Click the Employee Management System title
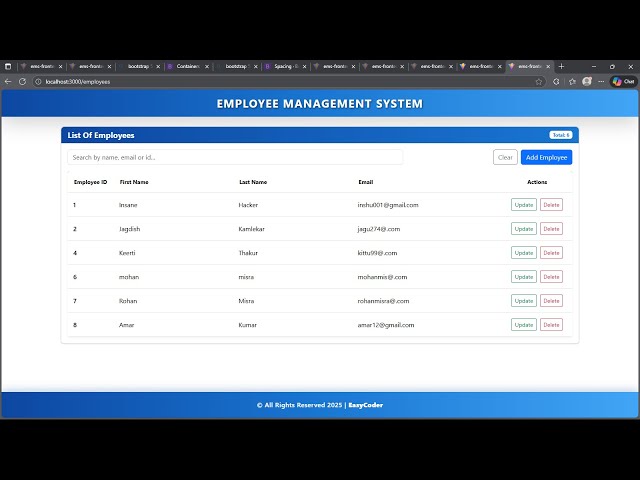The image size is (640, 480). coord(320,104)
